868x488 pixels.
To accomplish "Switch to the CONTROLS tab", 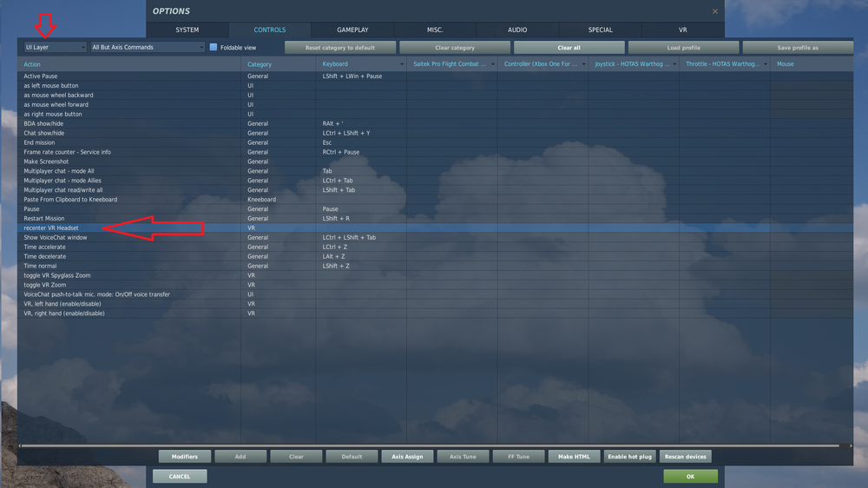I will coord(270,30).
